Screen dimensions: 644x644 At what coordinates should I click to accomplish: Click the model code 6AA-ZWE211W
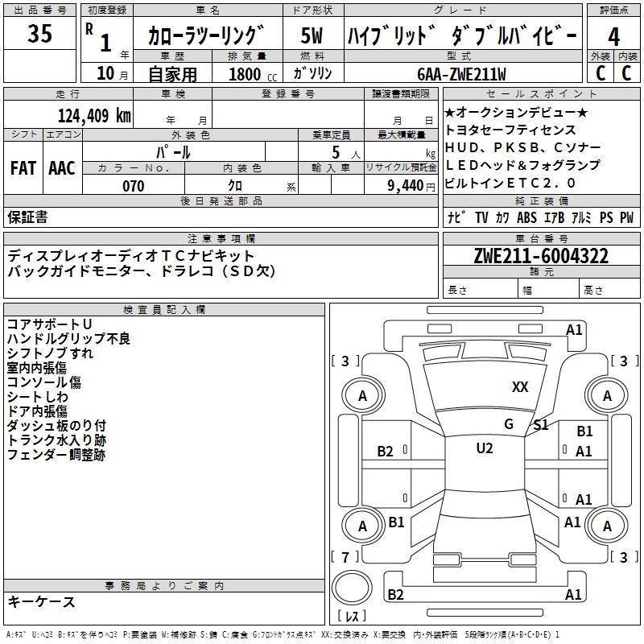pyautogui.click(x=461, y=74)
